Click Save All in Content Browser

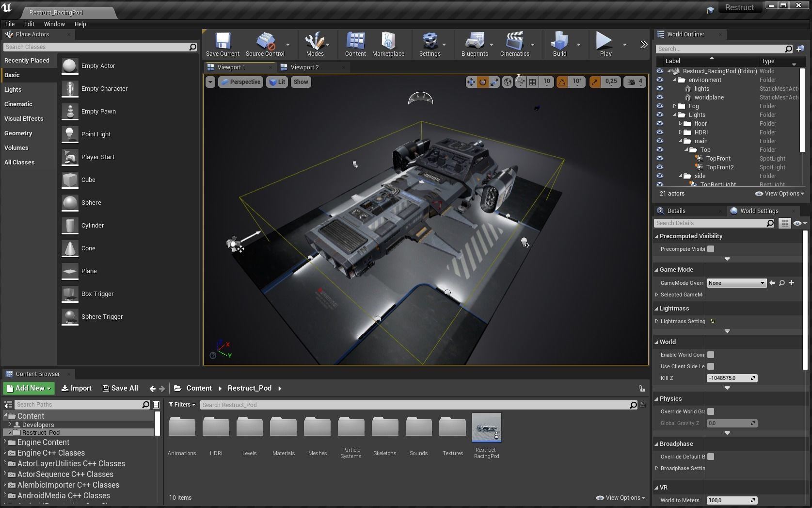click(120, 388)
